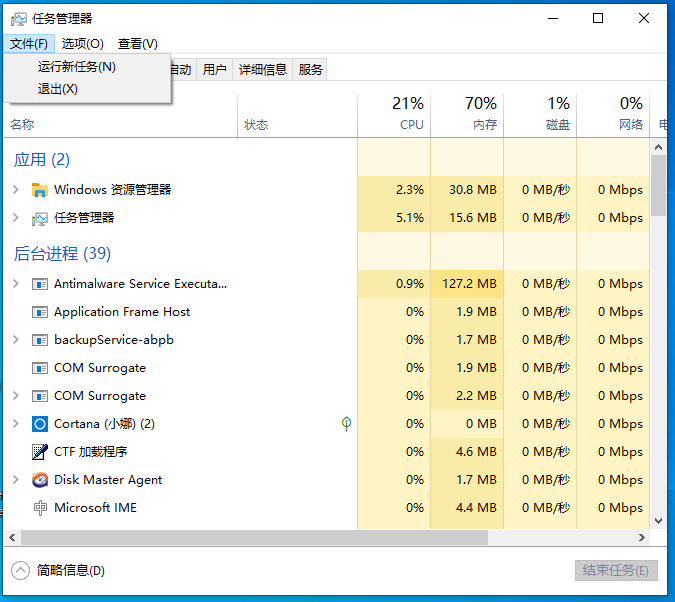The height and width of the screenshot is (602, 675).
Task: Click the 任务管理器 process icon
Action: pos(40,218)
